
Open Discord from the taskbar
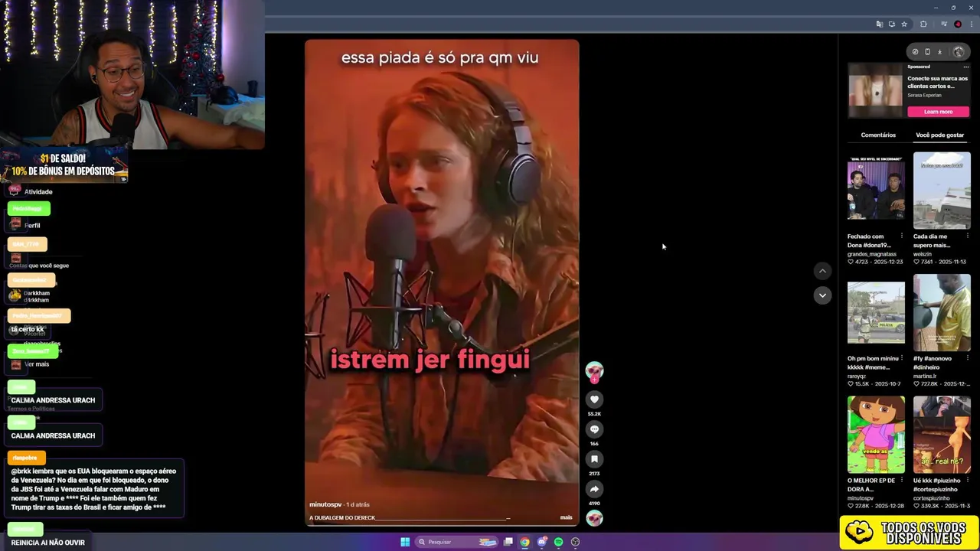click(x=541, y=542)
